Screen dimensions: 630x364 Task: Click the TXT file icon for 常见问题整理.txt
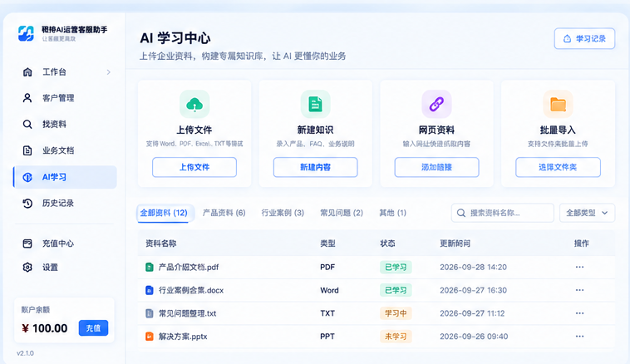click(x=150, y=313)
